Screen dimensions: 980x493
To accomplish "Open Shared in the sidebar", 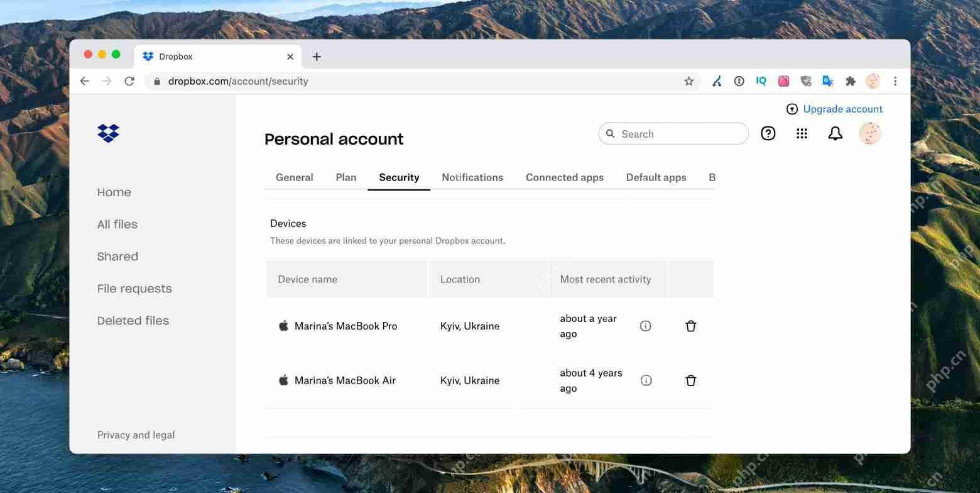I will coord(117,257).
